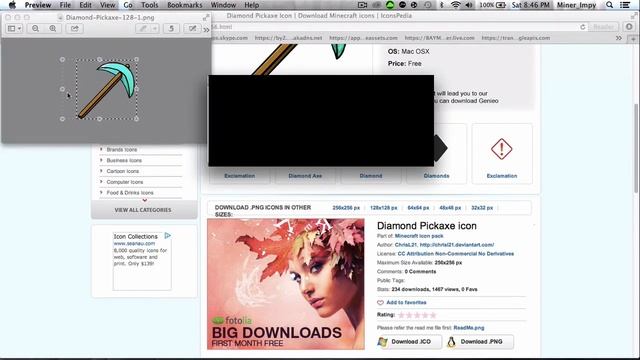Open the Minecraft Icon pack link
This screenshot has height=360, width=640.
419,236
